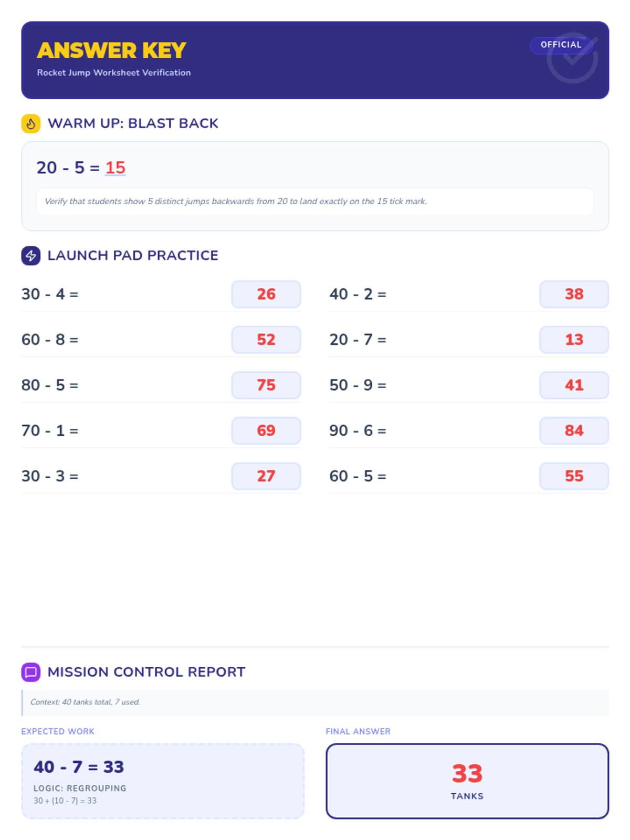Click the warm-up verification note text

pos(236,202)
